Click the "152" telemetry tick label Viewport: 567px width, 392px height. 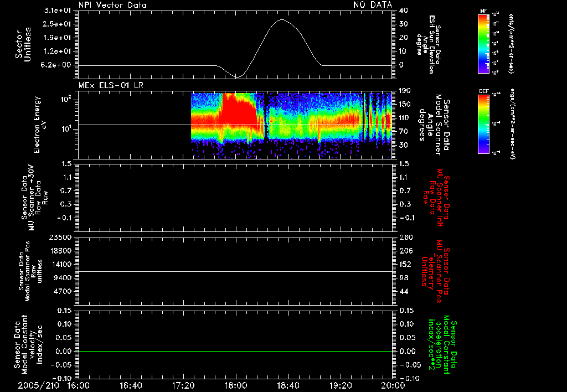pyautogui.click(x=406, y=264)
